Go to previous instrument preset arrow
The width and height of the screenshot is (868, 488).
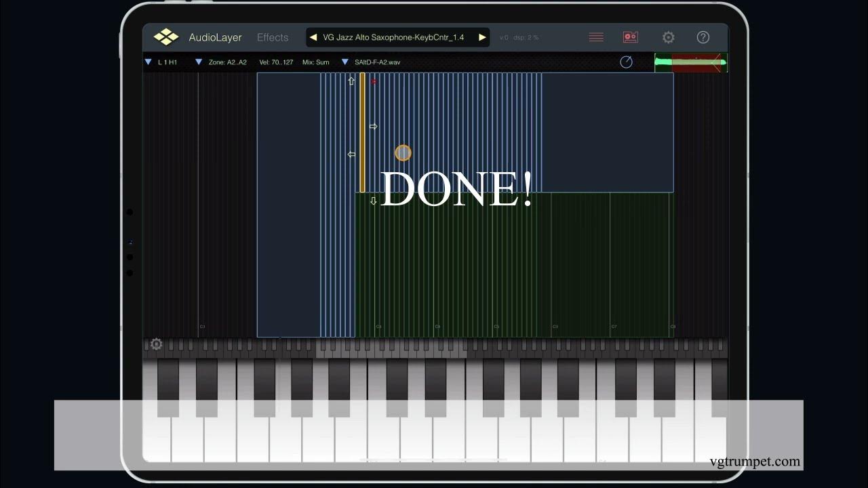pos(313,37)
